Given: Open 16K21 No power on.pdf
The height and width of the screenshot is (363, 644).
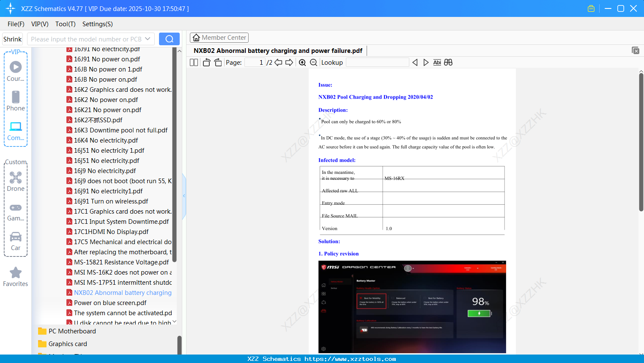Looking at the screenshot, I should [104, 110].
